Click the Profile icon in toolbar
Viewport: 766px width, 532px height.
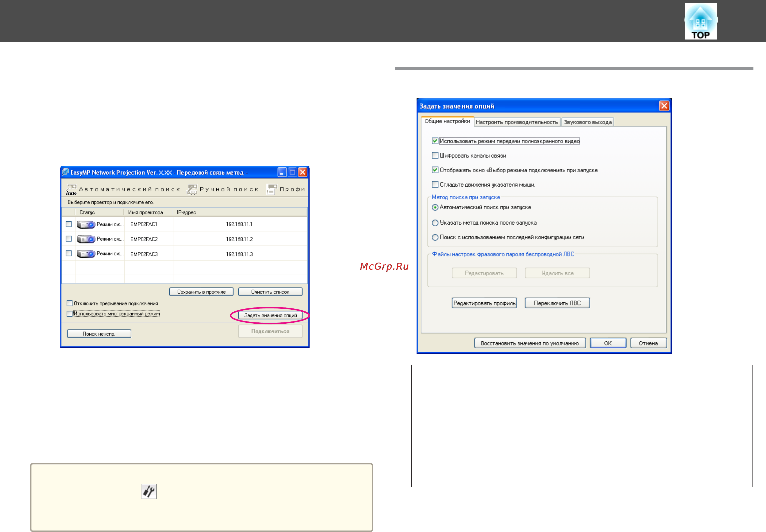pos(272,189)
